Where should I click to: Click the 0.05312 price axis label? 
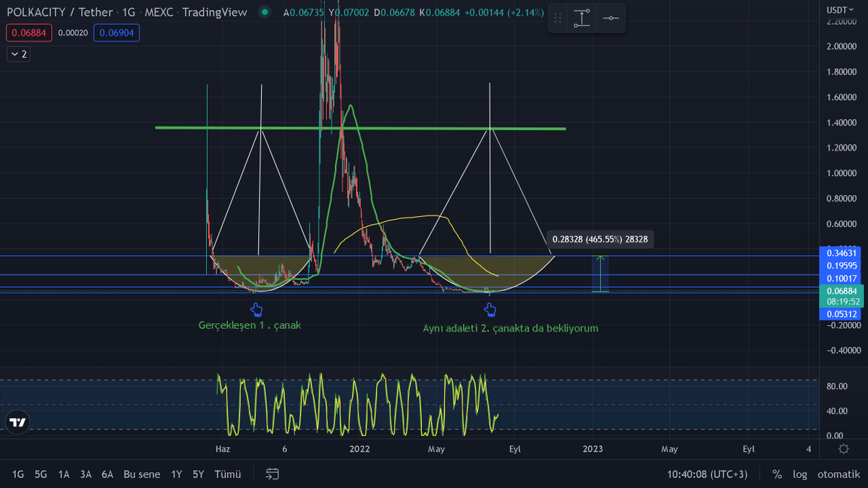tap(842, 314)
